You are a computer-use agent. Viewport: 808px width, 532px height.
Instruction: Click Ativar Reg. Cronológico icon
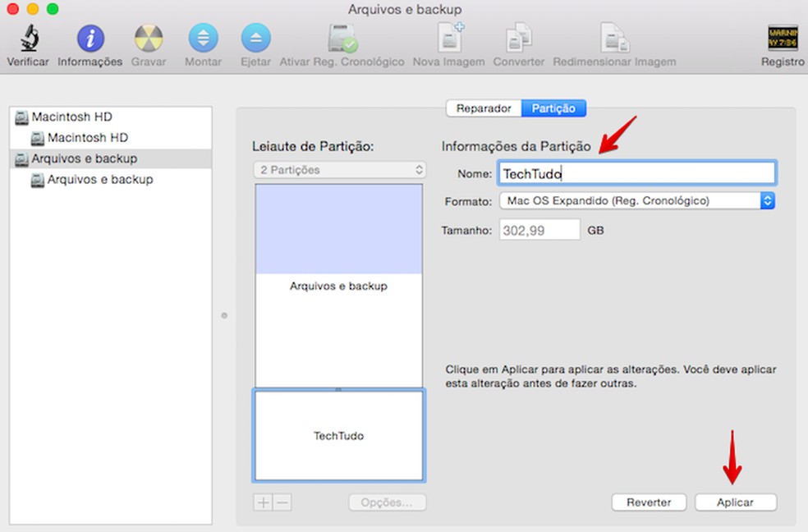tap(342, 39)
